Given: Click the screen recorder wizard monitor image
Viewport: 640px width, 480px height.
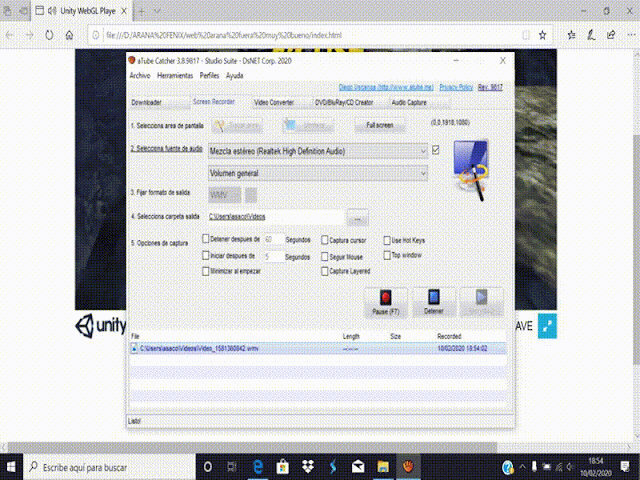Looking at the screenshot, I should click(x=471, y=170).
